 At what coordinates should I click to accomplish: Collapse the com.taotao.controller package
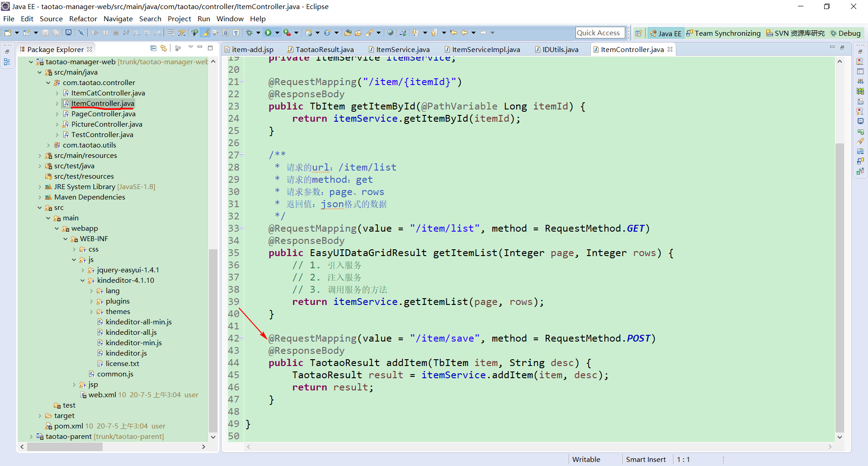point(48,83)
